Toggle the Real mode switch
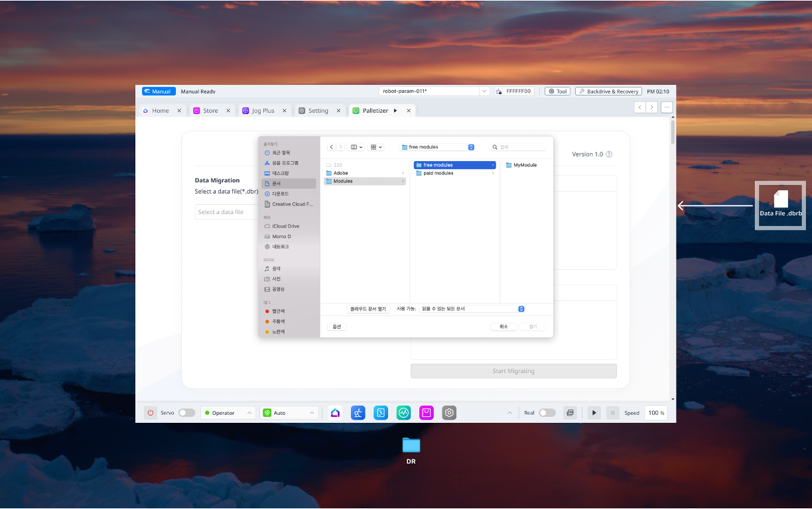Screen dimensions: 812x509 [547, 413]
